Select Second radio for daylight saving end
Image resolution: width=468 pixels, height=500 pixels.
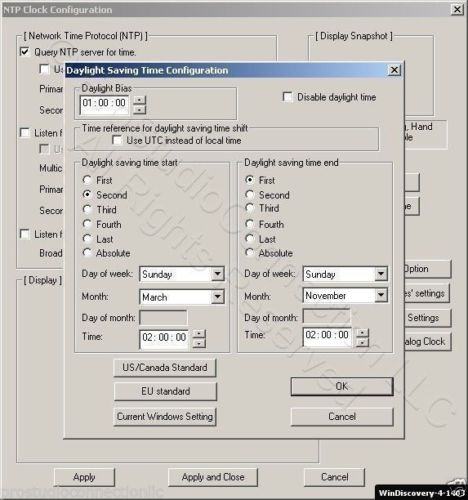point(250,194)
